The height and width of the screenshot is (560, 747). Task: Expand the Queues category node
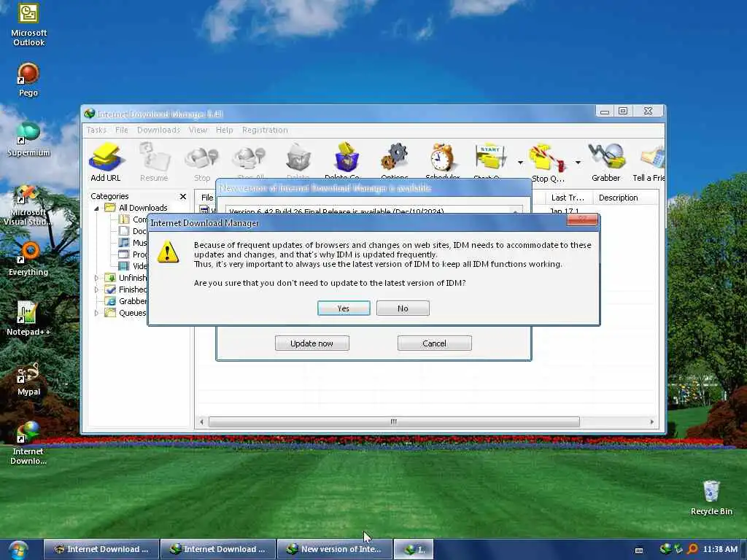coord(96,313)
